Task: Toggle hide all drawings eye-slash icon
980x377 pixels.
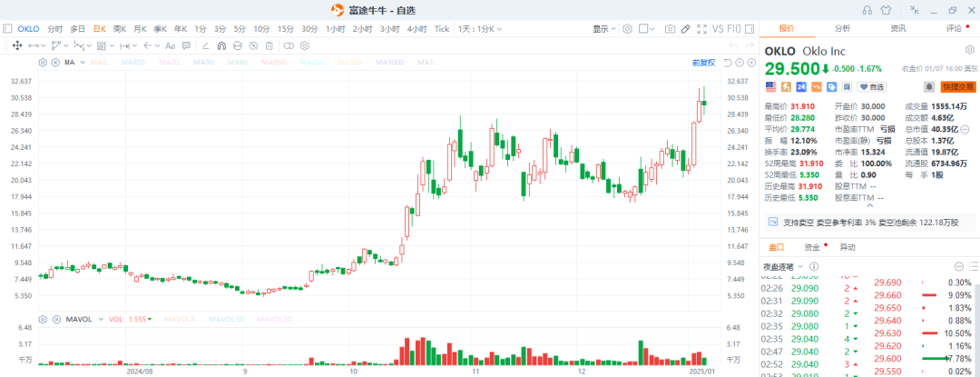Action: point(253,45)
